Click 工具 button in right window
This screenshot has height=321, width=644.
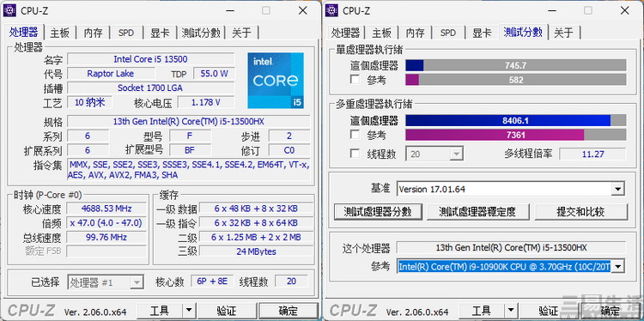tap(482, 311)
